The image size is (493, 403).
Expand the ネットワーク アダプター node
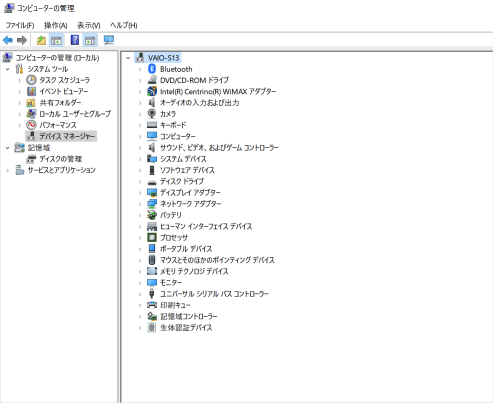coord(140,204)
